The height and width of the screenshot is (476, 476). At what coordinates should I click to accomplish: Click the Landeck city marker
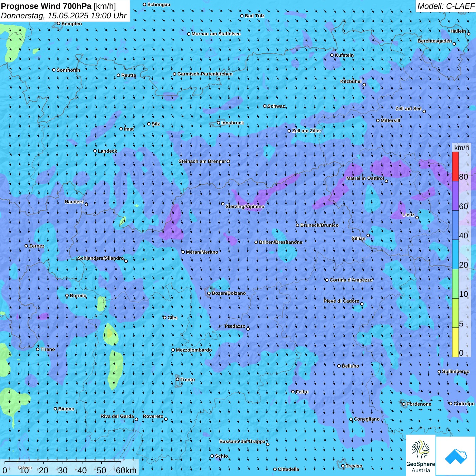click(x=95, y=151)
